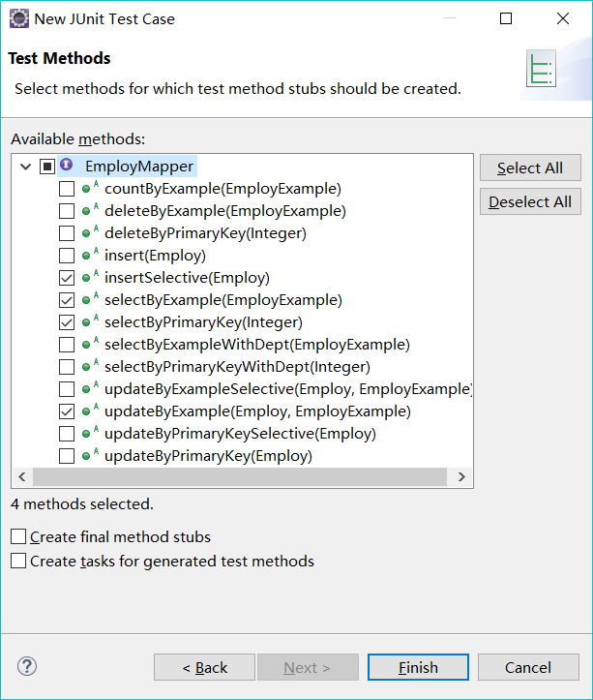Click method icon beside selectByPrimaryKey(Integer)
The image size is (593, 700).
click(x=90, y=321)
